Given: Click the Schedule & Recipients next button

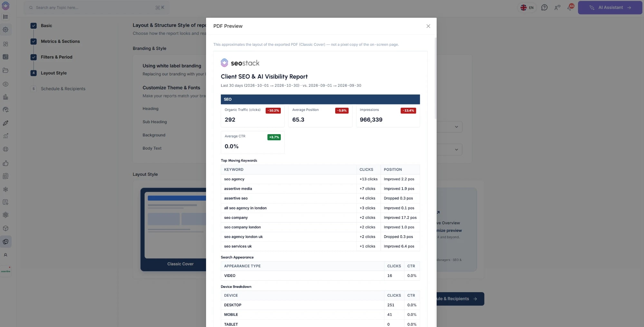Looking at the screenshot, I should coord(460,299).
